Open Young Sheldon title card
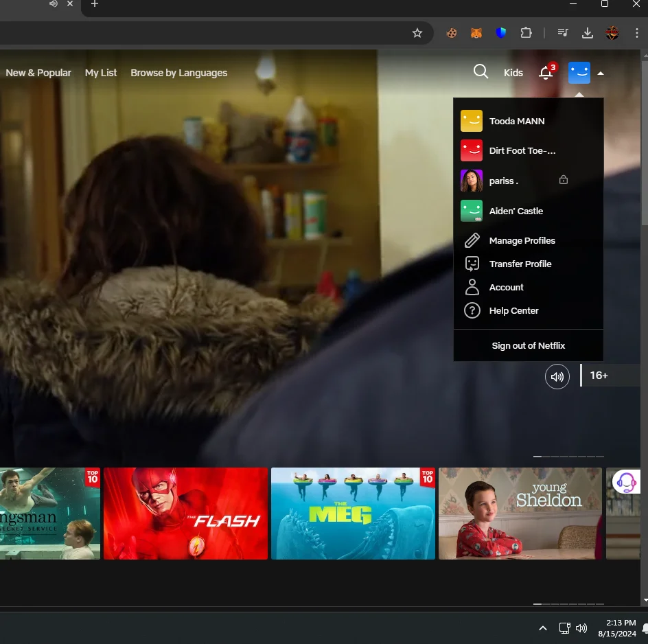This screenshot has height=644, width=648. [x=520, y=514]
